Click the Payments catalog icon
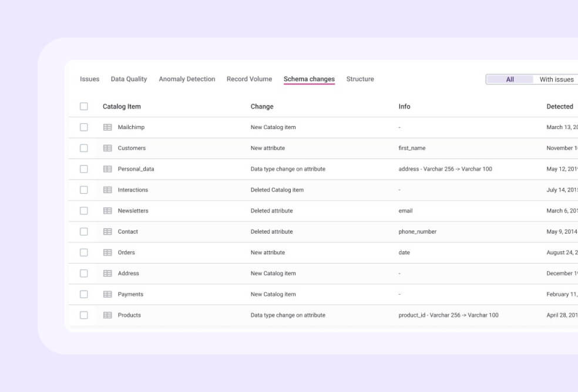Screen dimensions: 578x392 (107, 294)
